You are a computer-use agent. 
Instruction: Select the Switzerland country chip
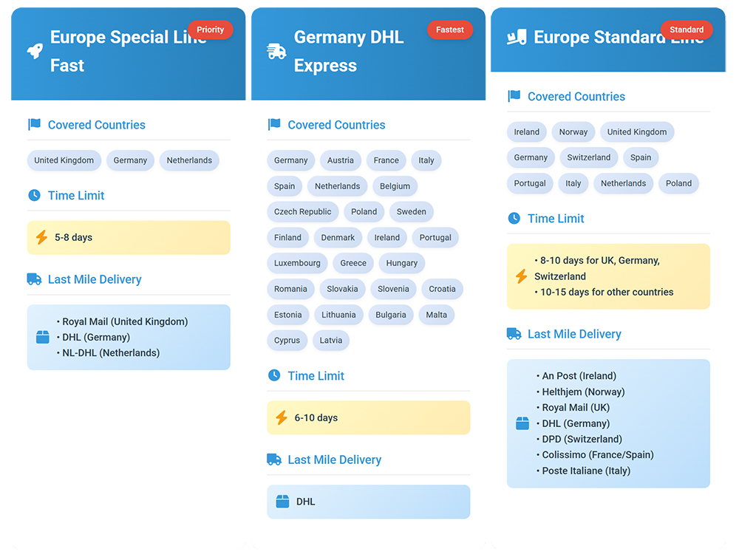coord(588,157)
